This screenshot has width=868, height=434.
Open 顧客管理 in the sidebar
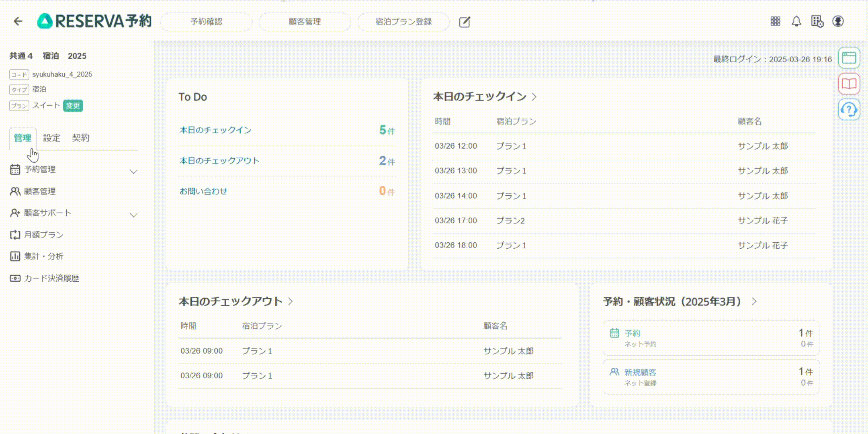(x=40, y=191)
